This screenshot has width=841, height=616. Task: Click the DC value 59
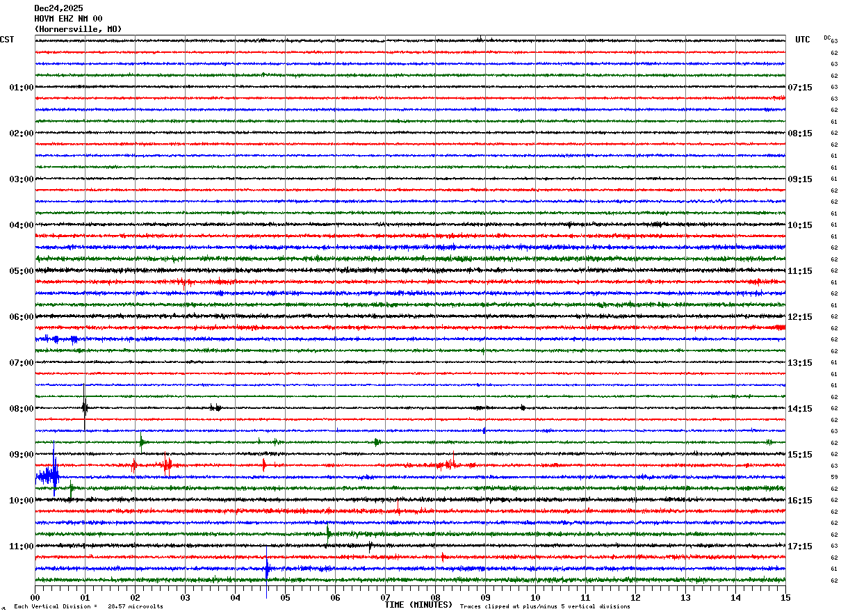(834, 478)
